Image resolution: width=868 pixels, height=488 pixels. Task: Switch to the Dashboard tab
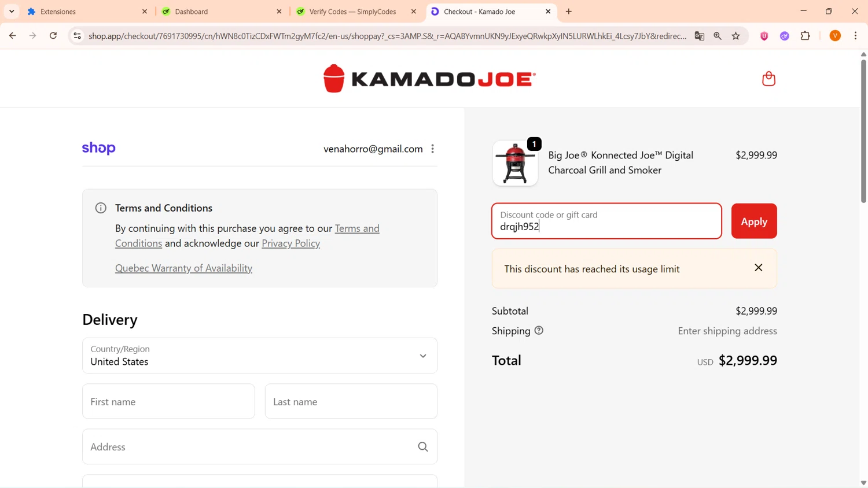(x=222, y=12)
